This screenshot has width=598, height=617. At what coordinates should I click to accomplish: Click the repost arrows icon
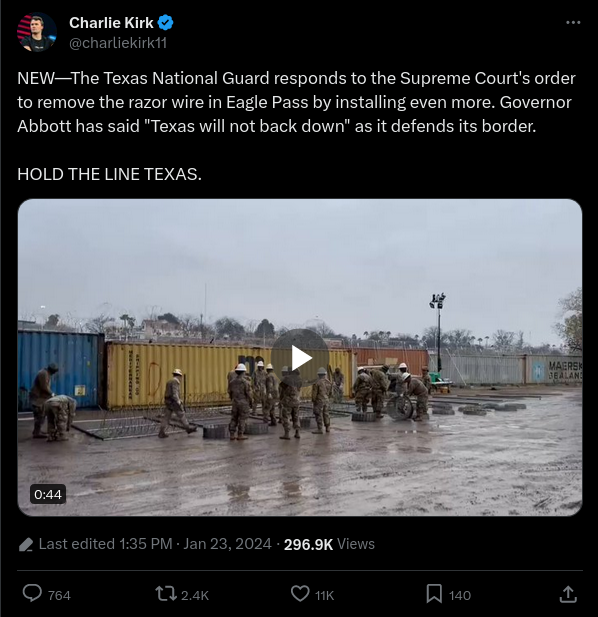coord(166,594)
